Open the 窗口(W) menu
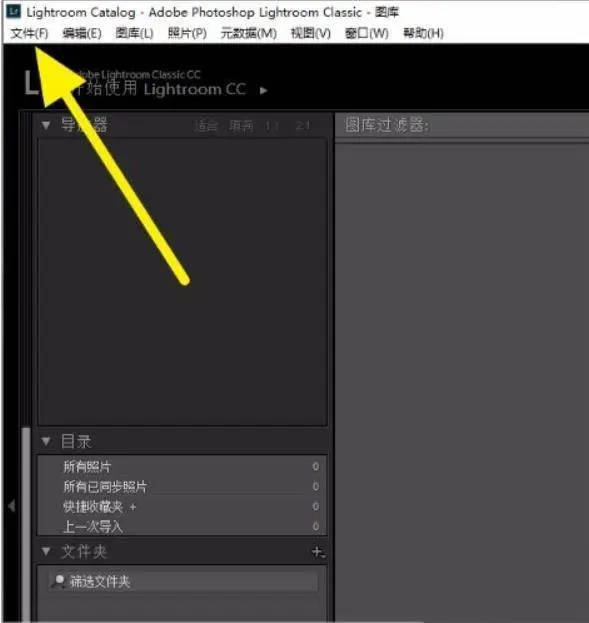Screen dimensions: 589x623 pos(367,33)
